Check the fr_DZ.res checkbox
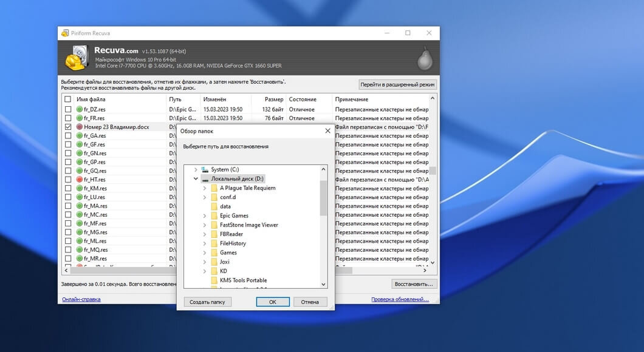Image resolution: width=644 pixels, height=352 pixels. point(68,109)
